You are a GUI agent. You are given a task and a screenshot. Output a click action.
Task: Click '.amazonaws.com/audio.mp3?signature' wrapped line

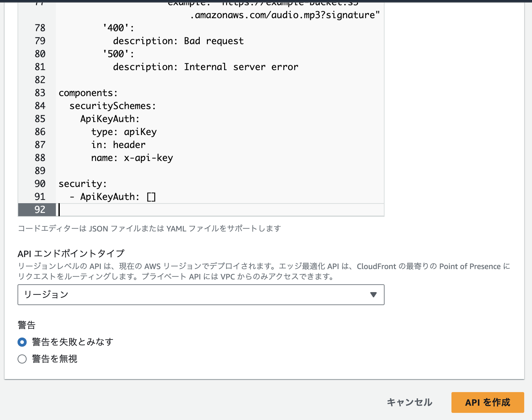point(285,15)
